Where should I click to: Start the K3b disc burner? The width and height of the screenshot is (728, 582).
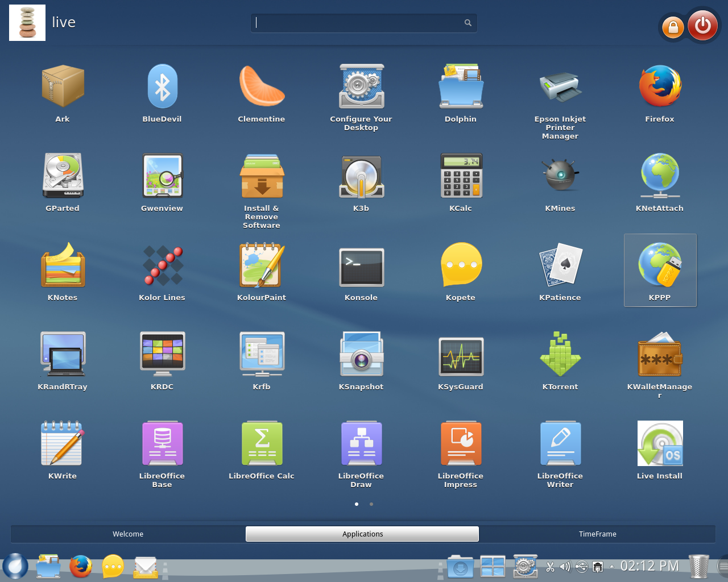click(x=361, y=182)
